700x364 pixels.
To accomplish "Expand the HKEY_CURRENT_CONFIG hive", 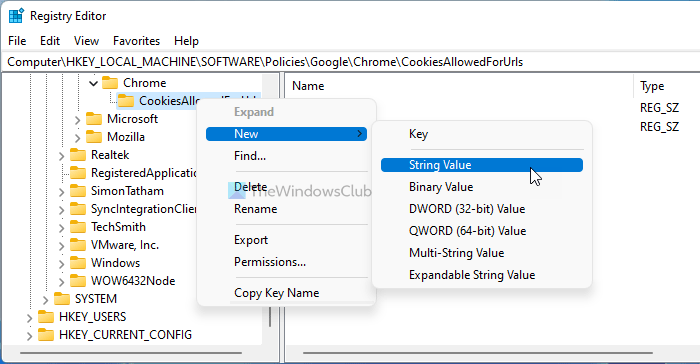I will pyautogui.click(x=29, y=335).
